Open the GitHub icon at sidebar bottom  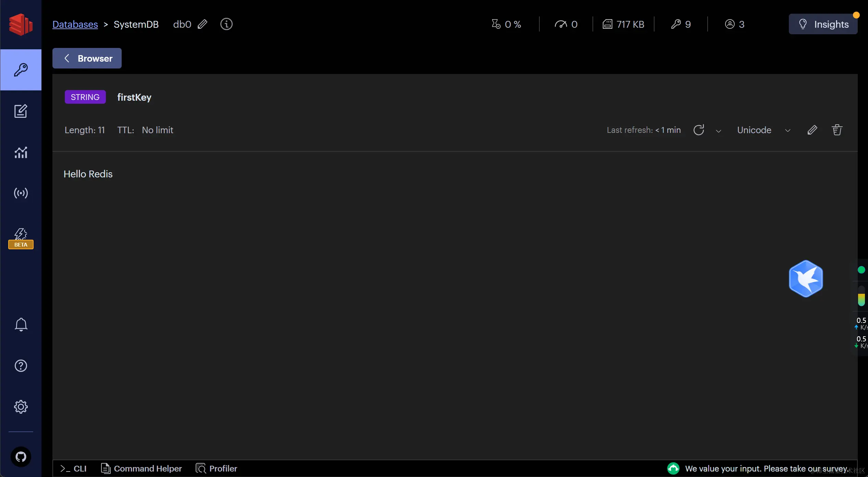click(x=21, y=457)
